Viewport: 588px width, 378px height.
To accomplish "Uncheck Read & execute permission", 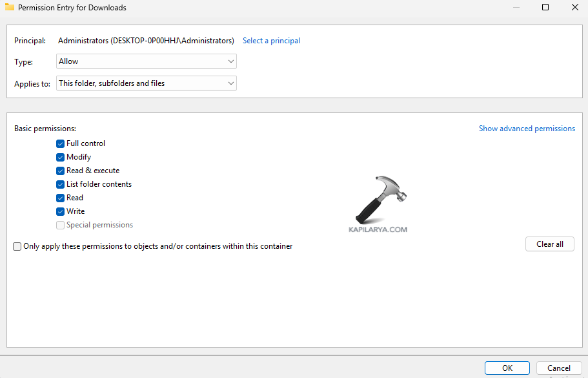I will pos(61,171).
